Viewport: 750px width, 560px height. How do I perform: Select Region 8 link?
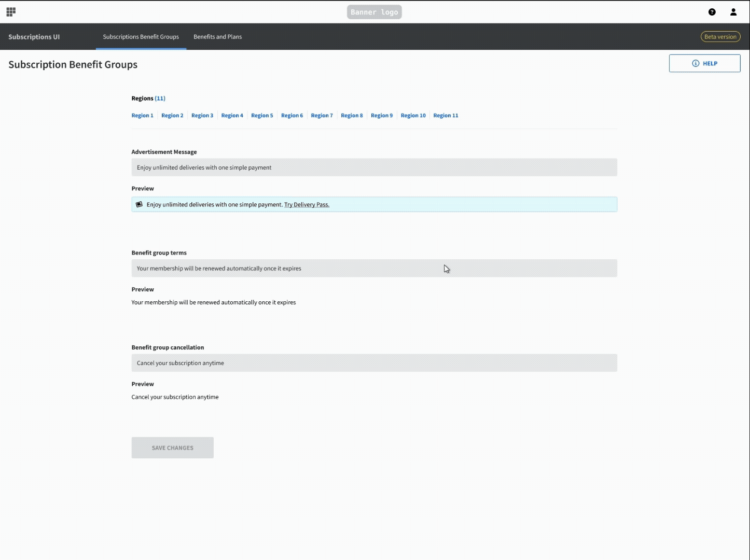pyautogui.click(x=352, y=116)
